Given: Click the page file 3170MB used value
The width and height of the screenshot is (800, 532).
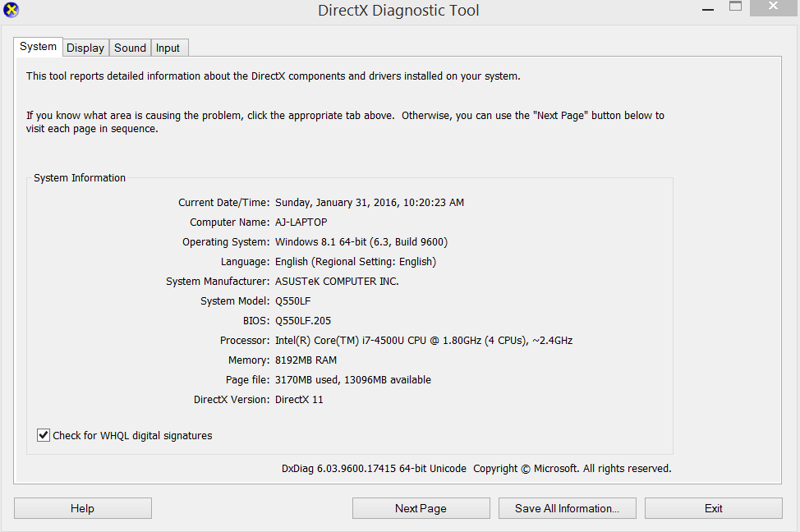Looking at the screenshot, I should 353,380.
